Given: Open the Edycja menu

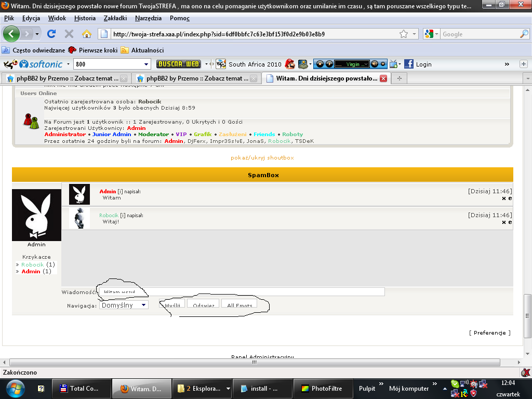Looking at the screenshot, I should click(x=31, y=18).
